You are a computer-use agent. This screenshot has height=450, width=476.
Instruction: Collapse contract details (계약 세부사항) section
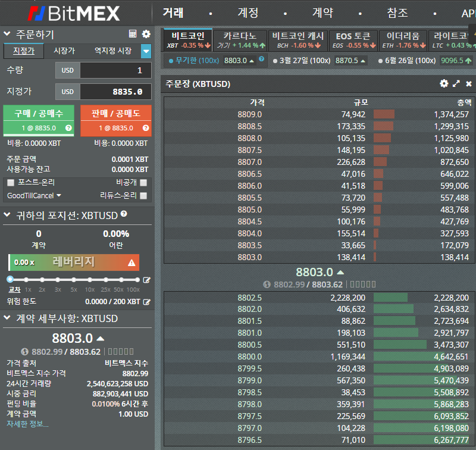coord(7,318)
